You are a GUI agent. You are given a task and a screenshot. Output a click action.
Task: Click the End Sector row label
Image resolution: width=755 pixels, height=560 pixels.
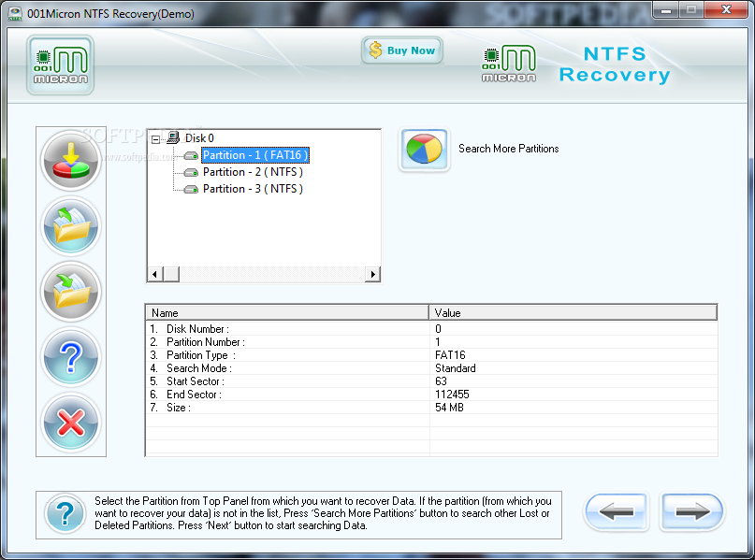click(194, 395)
